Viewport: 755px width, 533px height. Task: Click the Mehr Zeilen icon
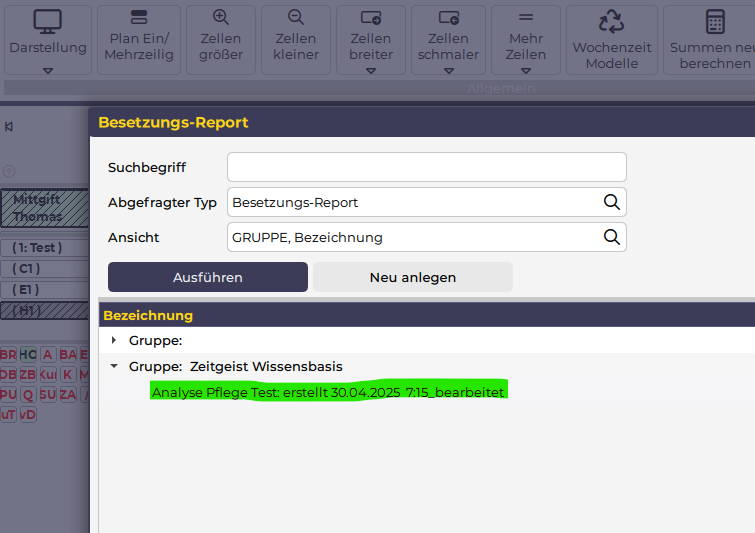click(x=525, y=18)
